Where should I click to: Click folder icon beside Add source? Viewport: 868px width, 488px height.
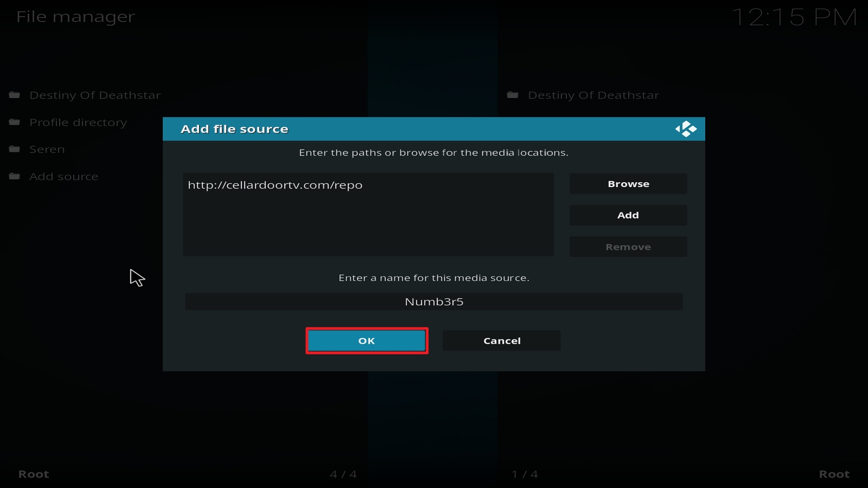tap(14, 176)
